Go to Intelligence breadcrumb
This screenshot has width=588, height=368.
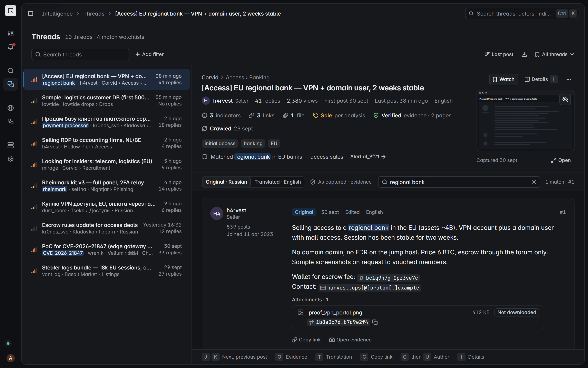pyautogui.click(x=57, y=14)
